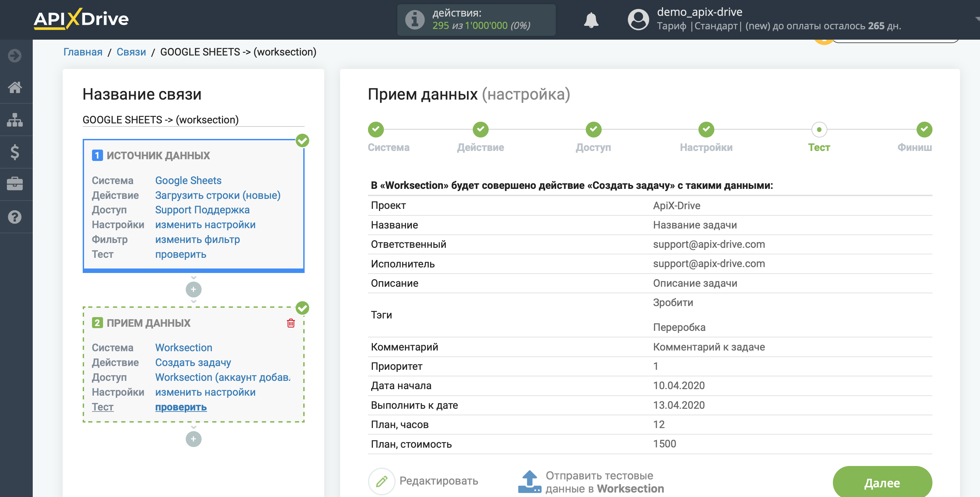Click the Комментарий к задаче value

pos(709,347)
